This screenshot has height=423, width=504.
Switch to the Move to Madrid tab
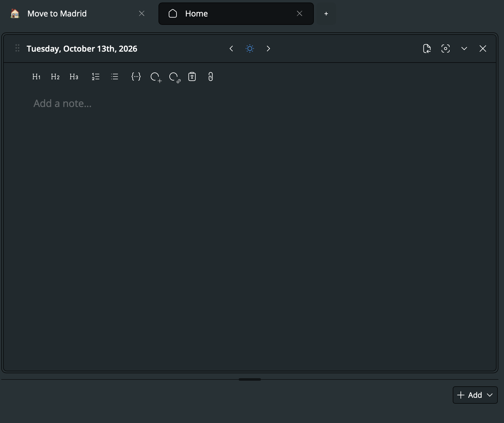[x=77, y=14]
